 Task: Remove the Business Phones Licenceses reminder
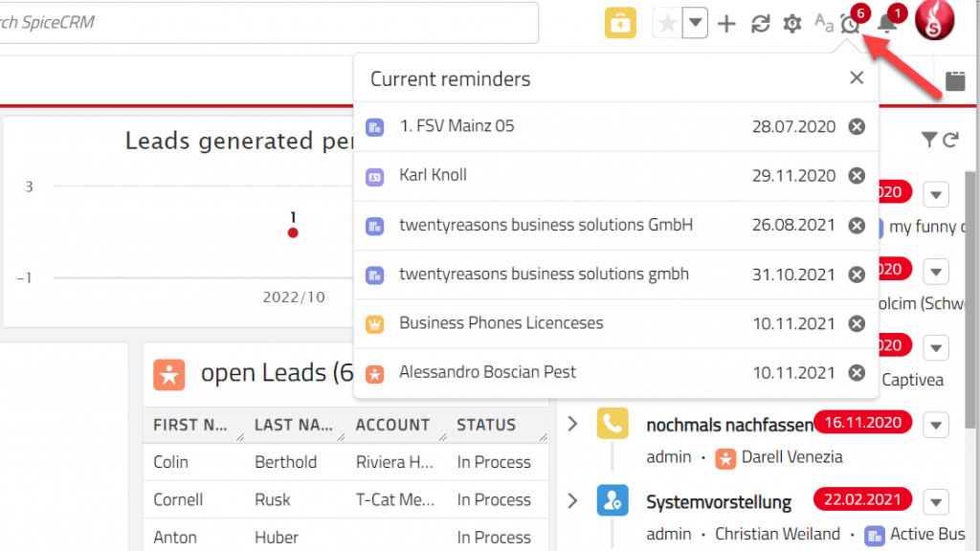tap(857, 323)
